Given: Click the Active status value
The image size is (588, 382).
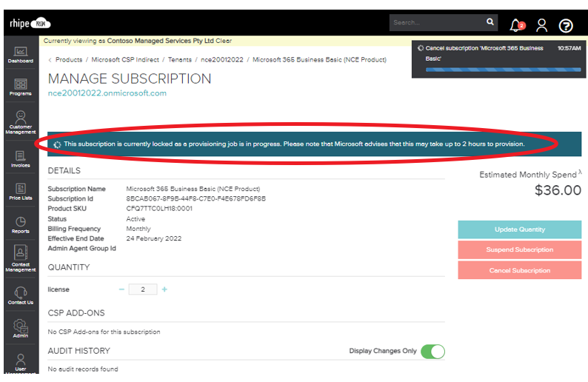Looking at the screenshot, I should coord(136,219).
